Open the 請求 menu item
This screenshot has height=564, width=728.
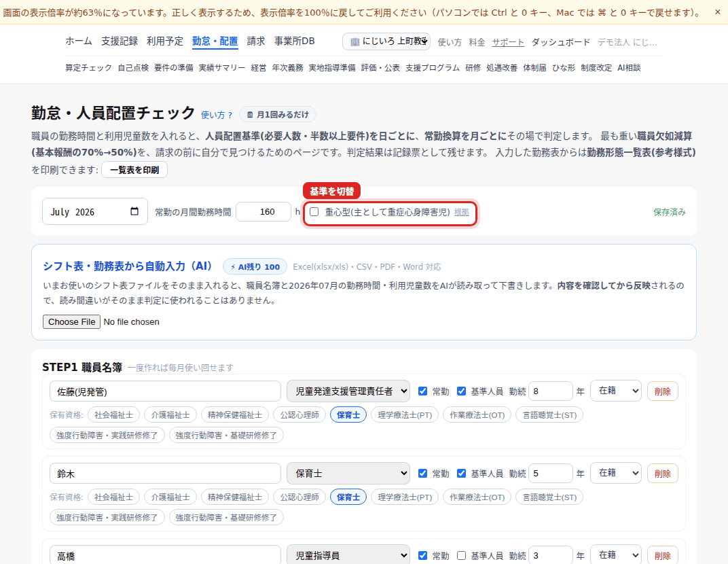[256, 41]
